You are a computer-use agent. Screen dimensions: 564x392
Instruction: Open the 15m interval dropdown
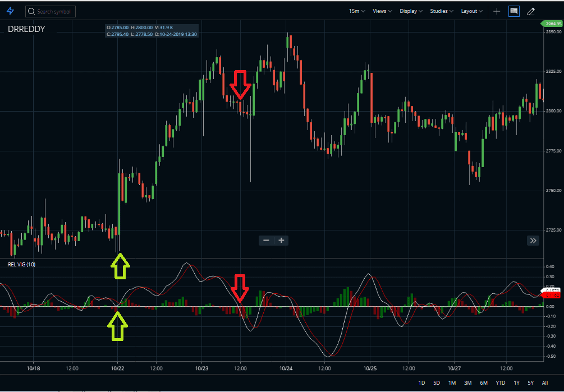[x=357, y=11]
